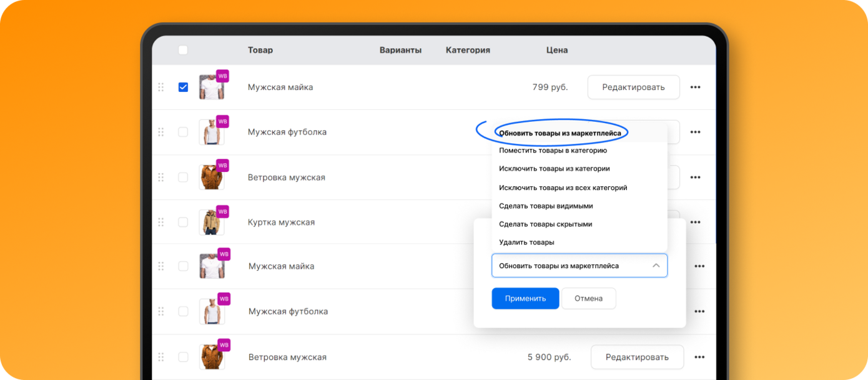Select Исключить товары из всех категорий

pyautogui.click(x=563, y=187)
